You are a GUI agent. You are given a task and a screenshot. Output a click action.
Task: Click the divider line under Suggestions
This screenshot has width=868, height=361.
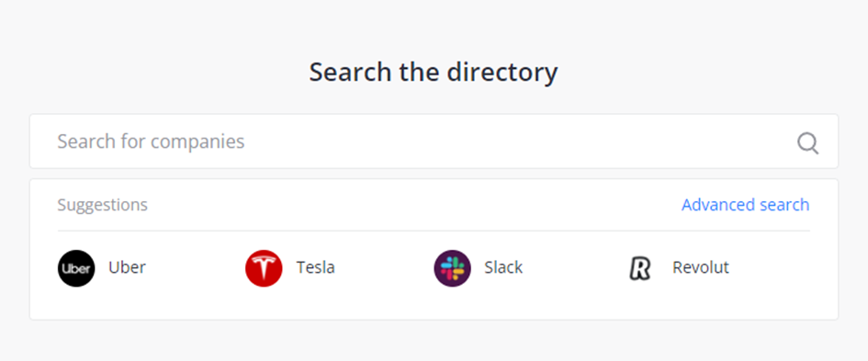434,231
